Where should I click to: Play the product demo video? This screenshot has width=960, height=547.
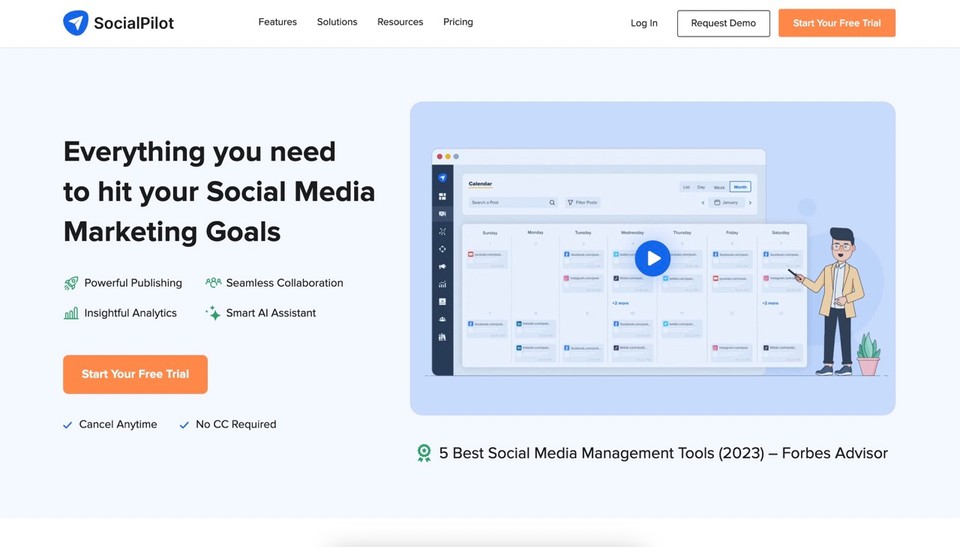[652, 258]
